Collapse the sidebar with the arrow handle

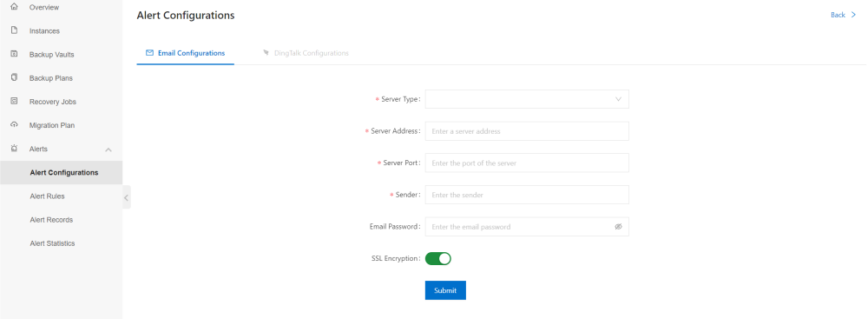(x=127, y=197)
